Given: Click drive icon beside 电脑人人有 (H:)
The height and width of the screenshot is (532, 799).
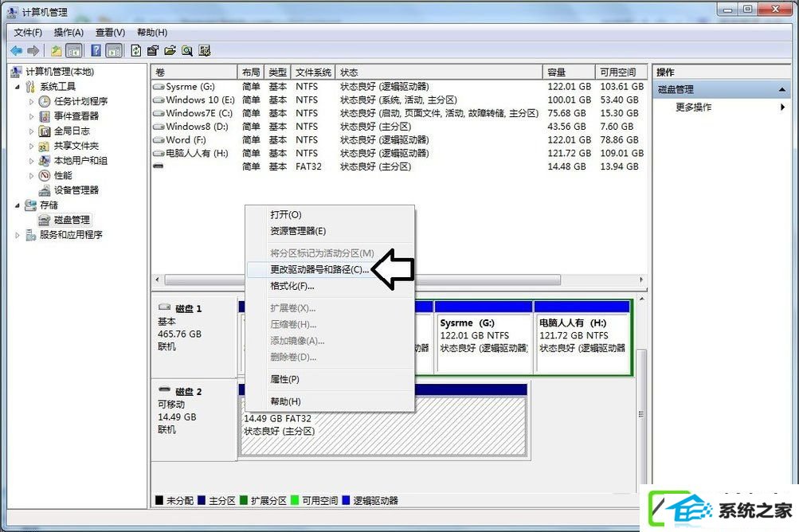Looking at the screenshot, I should point(159,153).
